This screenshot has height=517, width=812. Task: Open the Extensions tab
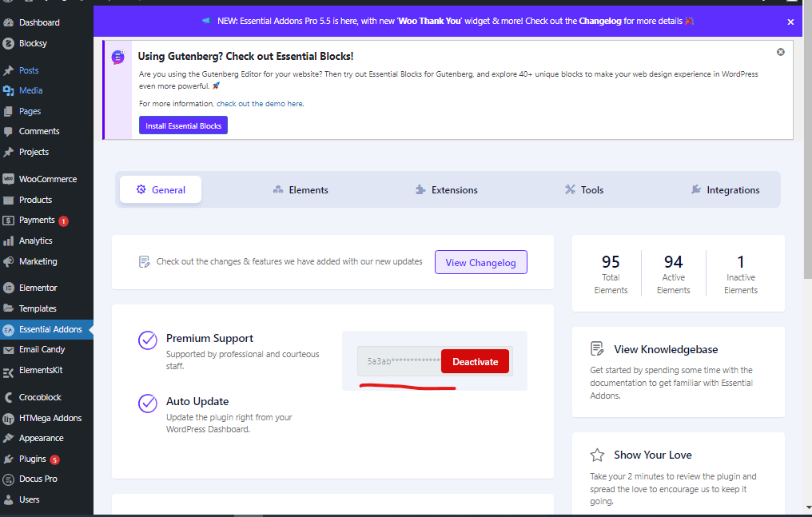[x=447, y=190]
